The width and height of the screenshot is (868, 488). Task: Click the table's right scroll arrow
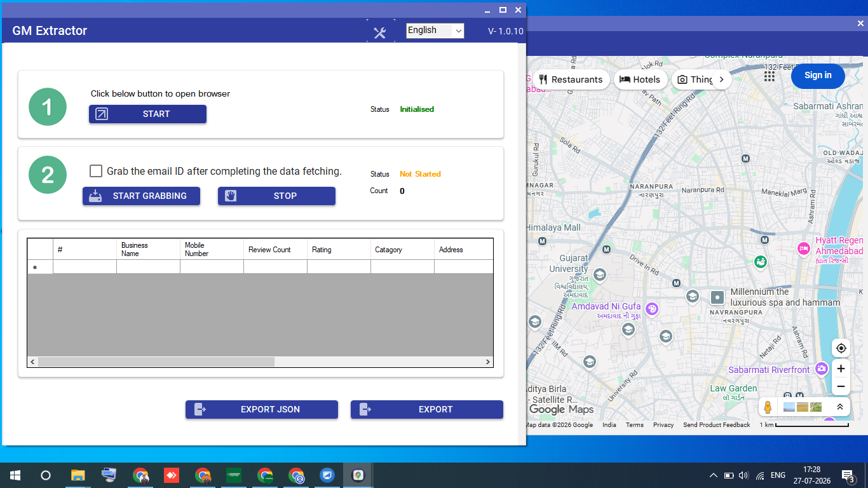pyautogui.click(x=488, y=362)
